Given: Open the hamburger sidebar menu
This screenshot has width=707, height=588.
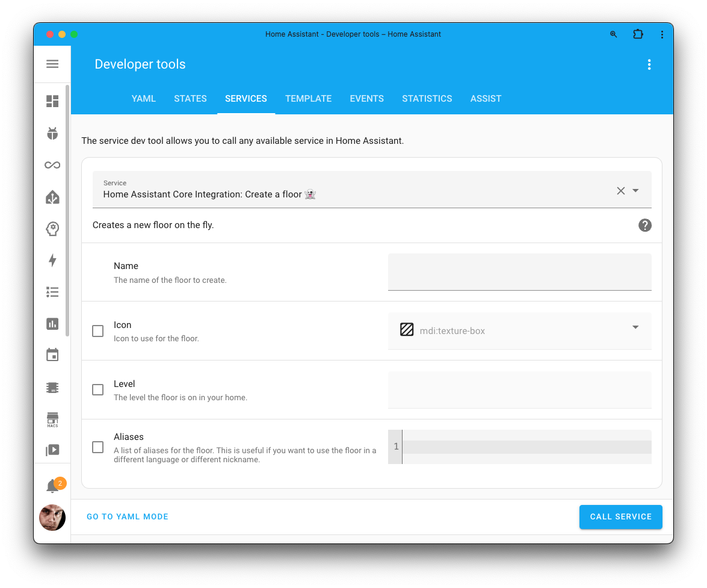Looking at the screenshot, I should click(52, 64).
